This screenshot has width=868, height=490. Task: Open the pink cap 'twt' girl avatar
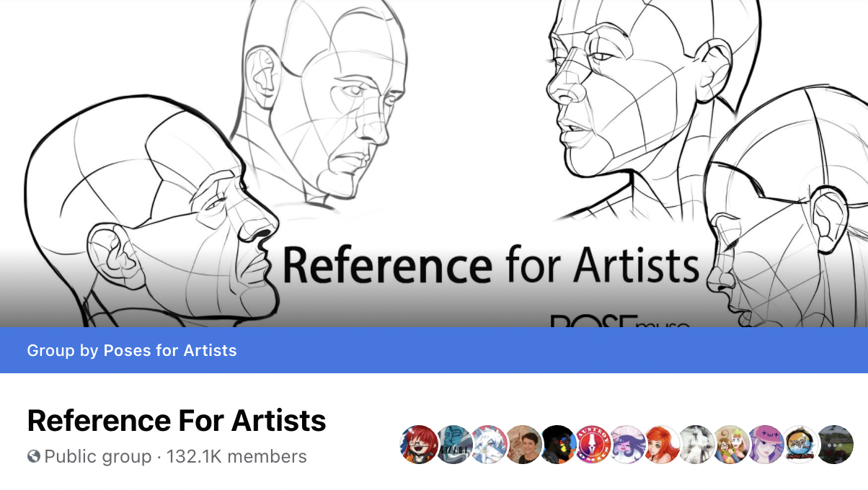[x=766, y=444]
